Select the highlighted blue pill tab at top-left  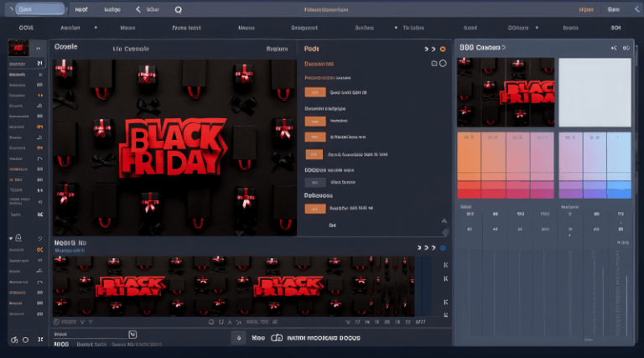[40, 9]
